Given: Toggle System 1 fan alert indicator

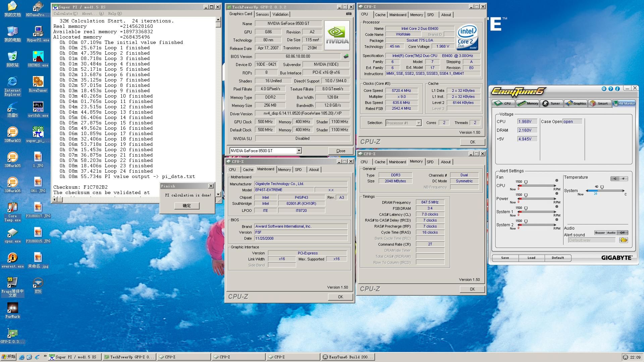Looking at the screenshot, I should click(557, 206).
